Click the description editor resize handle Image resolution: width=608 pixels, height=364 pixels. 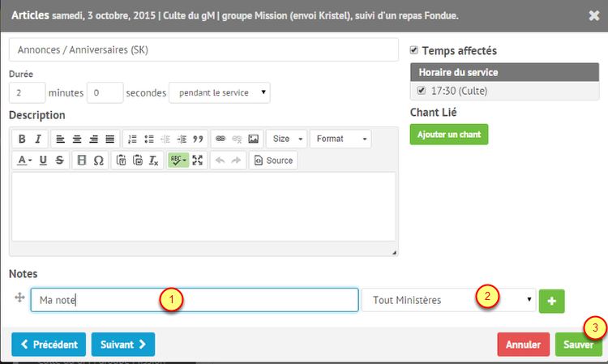394,252
